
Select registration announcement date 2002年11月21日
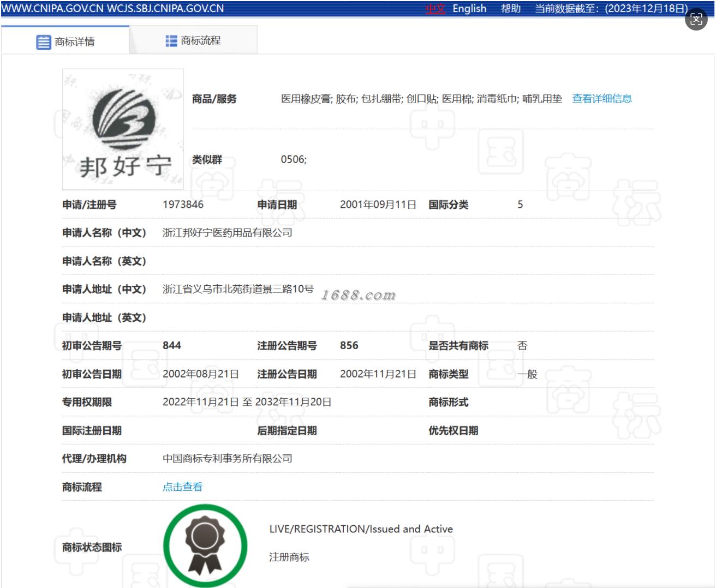click(x=378, y=374)
